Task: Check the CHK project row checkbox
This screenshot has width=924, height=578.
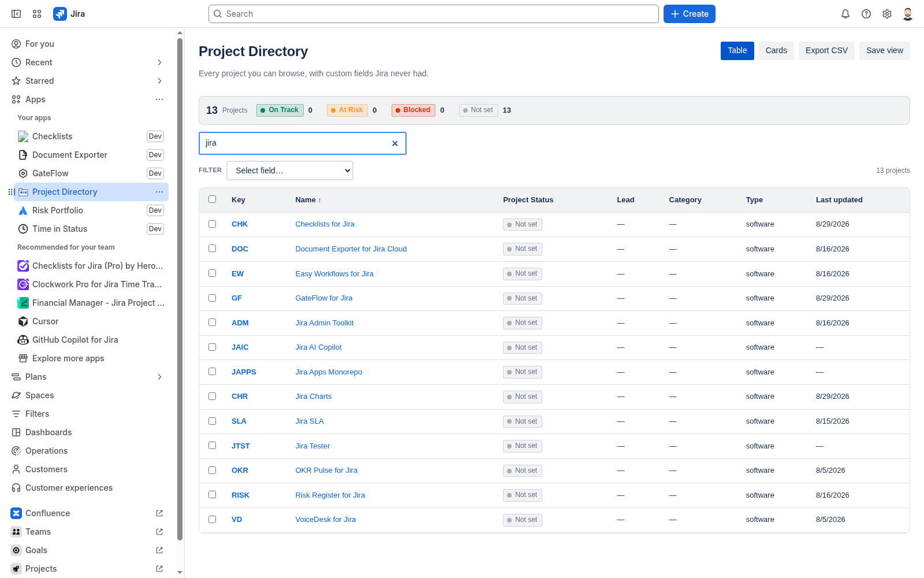Action: point(212,224)
